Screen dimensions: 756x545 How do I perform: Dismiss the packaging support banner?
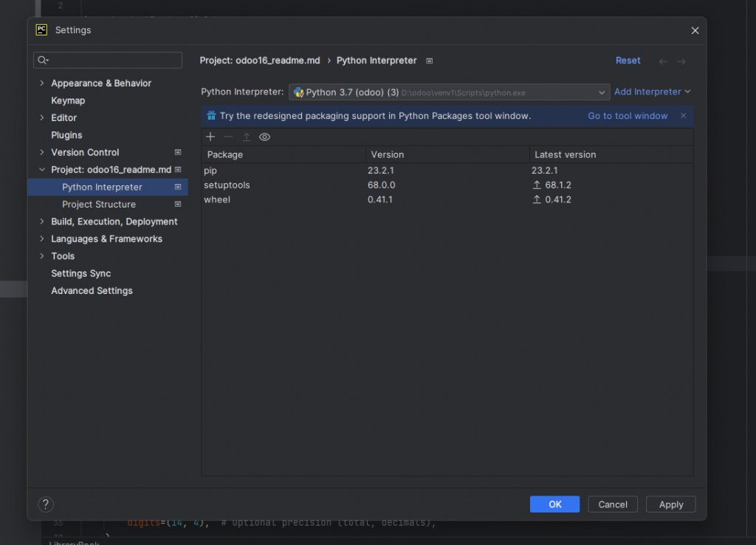683,115
